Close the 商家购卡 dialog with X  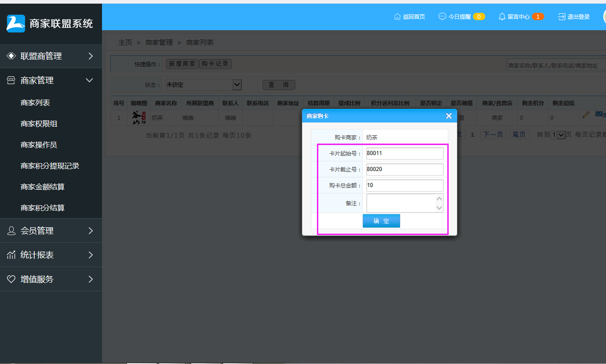click(449, 116)
